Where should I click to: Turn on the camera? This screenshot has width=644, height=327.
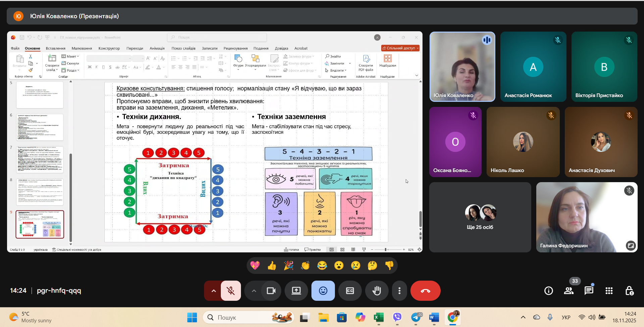271,291
